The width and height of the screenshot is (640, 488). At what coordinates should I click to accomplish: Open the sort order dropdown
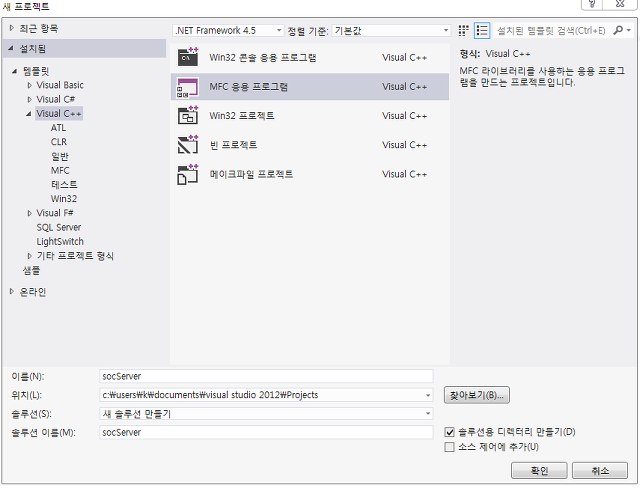[391, 31]
